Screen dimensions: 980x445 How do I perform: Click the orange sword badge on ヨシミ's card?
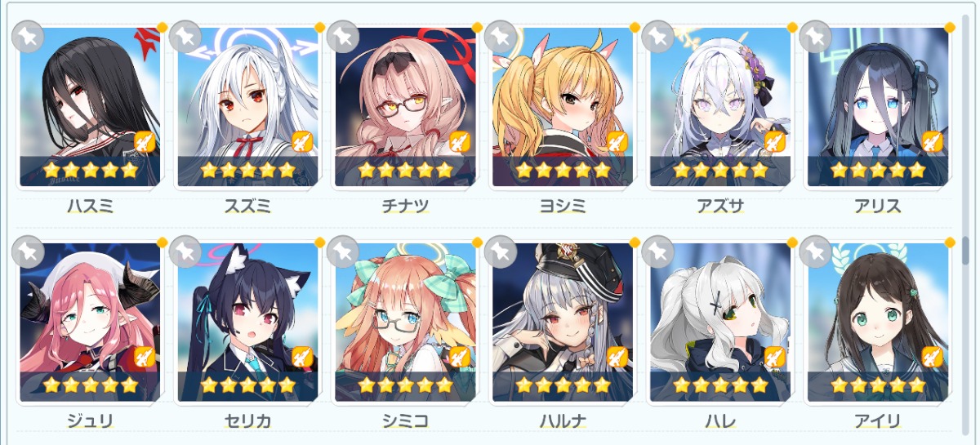pyautogui.click(x=617, y=142)
